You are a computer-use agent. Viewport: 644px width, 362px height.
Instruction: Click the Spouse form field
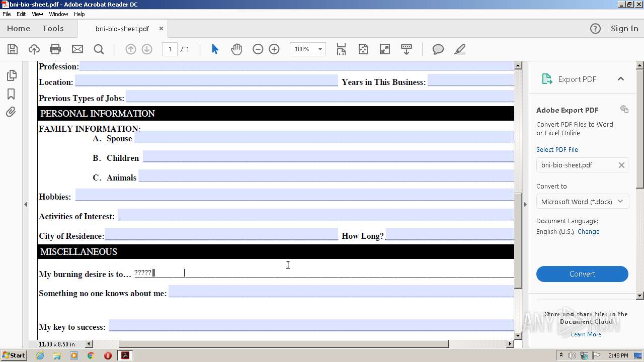click(324, 137)
